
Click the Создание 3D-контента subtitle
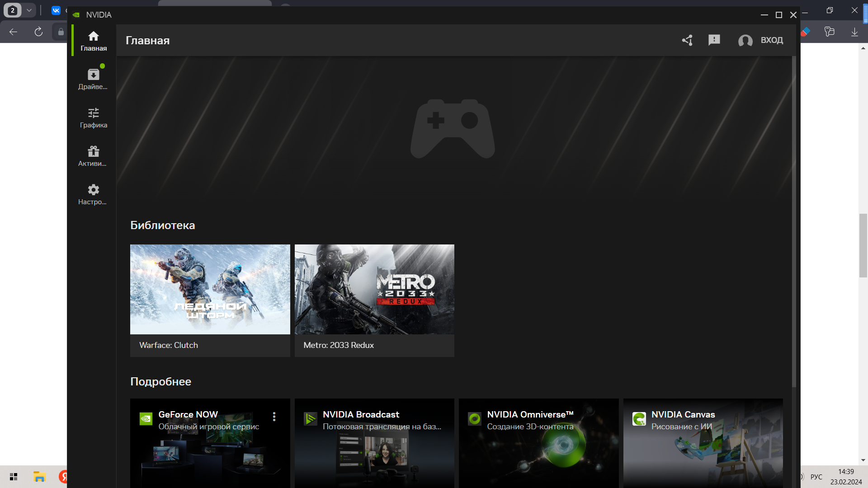[x=530, y=427]
